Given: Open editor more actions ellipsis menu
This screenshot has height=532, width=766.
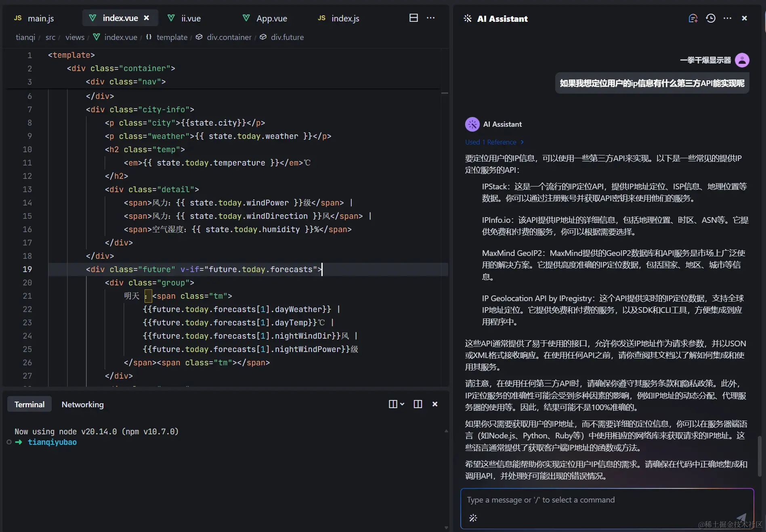Looking at the screenshot, I should pyautogui.click(x=431, y=18).
